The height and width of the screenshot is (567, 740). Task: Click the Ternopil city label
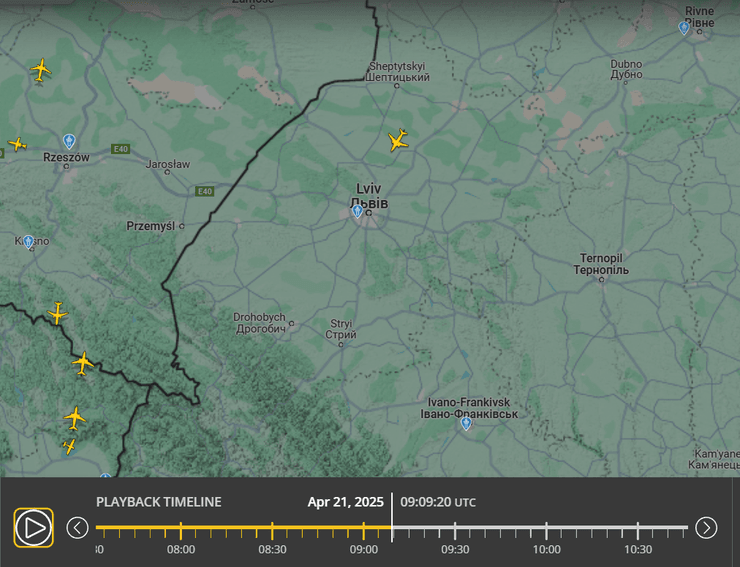pos(601,265)
